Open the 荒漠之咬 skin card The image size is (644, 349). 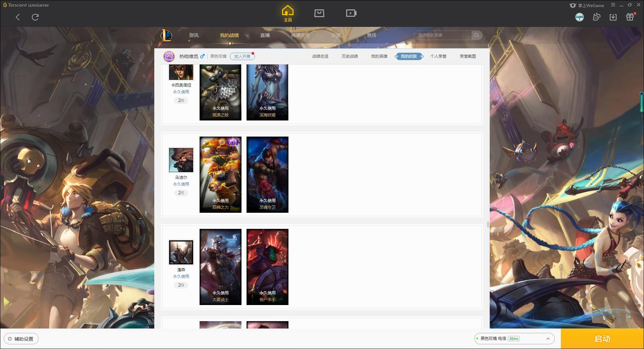click(220, 92)
